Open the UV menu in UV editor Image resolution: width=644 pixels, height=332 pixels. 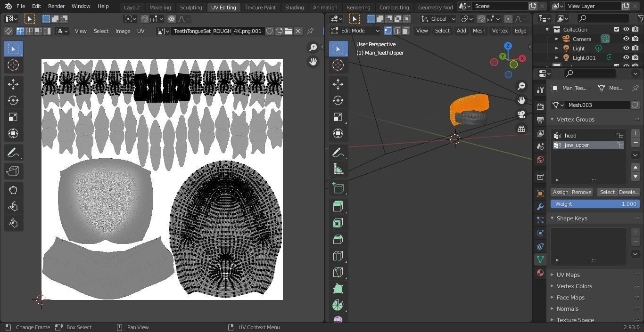(x=140, y=31)
